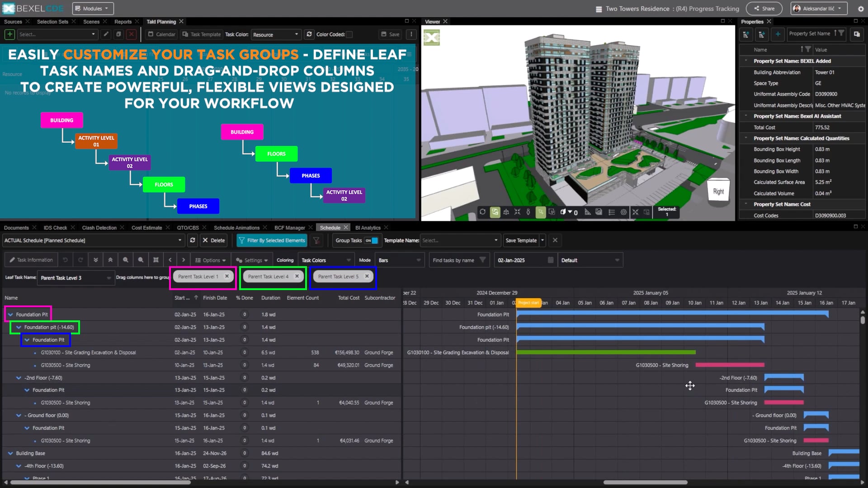Open the Cost Estimate tab
The height and width of the screenshot is (488, 868).
[146, 228]
